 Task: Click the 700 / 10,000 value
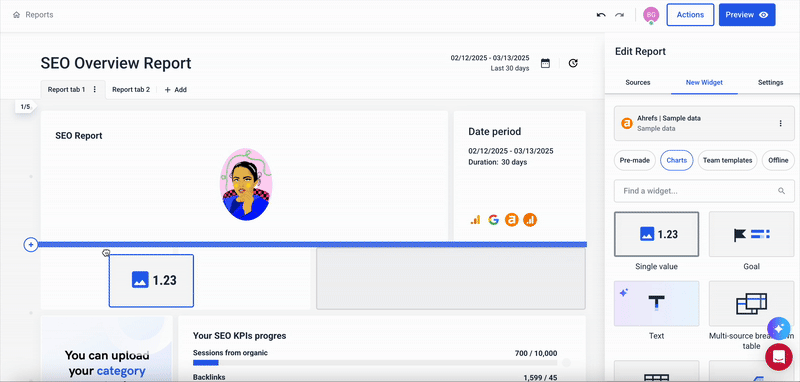coord(536,353)
